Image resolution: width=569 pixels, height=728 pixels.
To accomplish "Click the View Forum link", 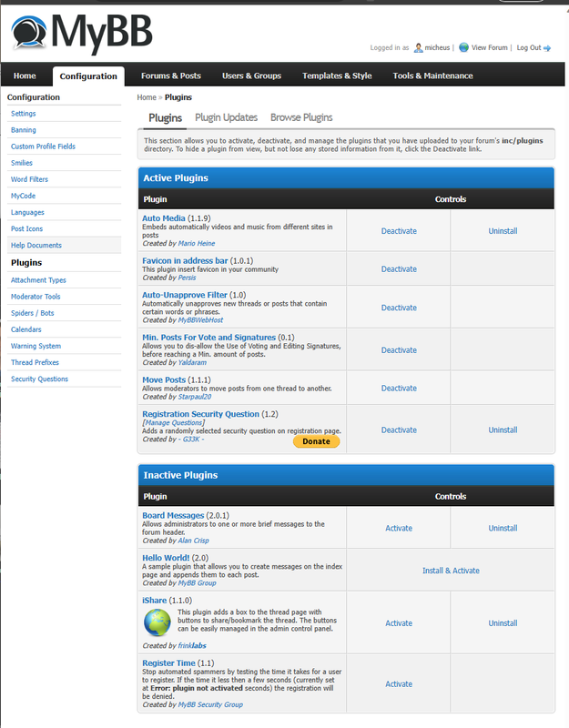I will pyautogui.click(x=490, y=47).
